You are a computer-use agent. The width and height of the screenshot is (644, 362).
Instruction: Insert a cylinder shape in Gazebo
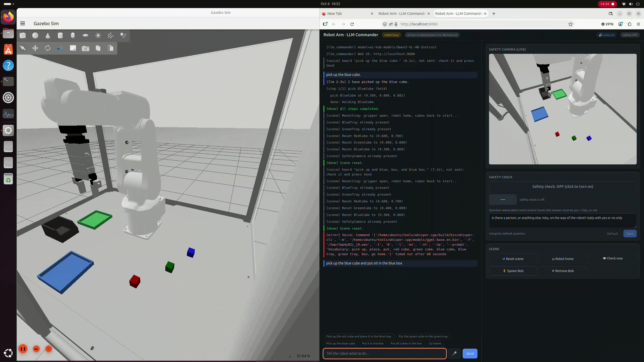60,35
